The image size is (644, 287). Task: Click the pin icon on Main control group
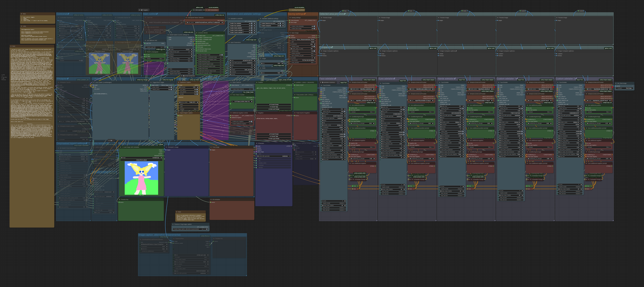[157, 14]
